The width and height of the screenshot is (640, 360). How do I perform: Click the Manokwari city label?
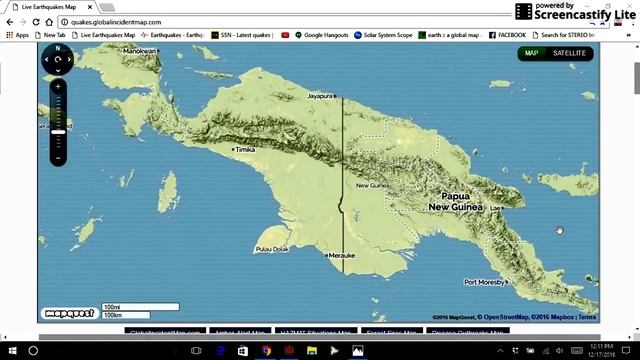[x=140, y=51]
